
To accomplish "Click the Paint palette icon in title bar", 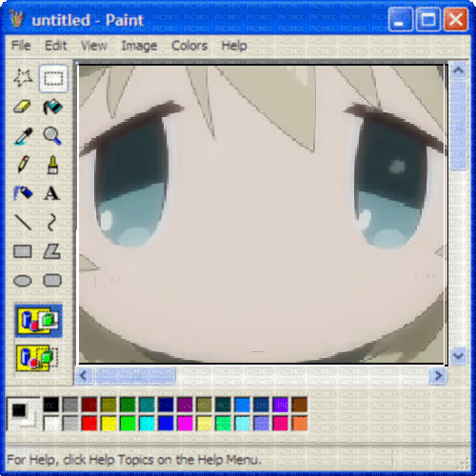I will [16, 19].
